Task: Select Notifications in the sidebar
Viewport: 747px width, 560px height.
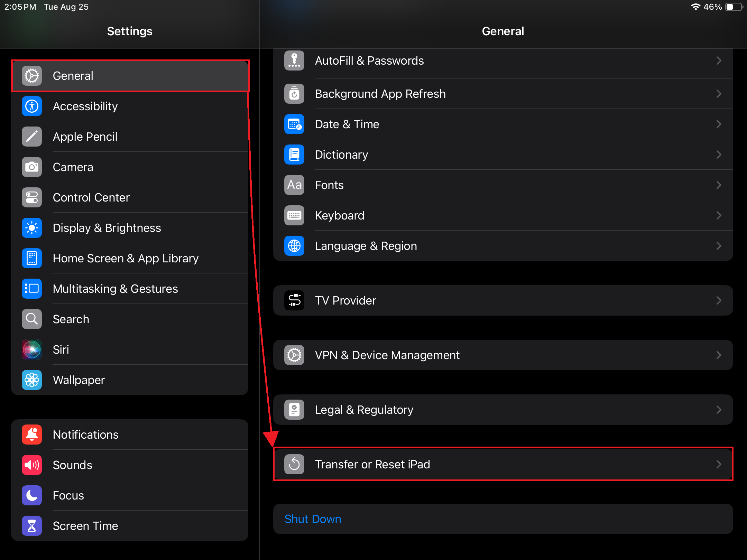Action: pos(130,435)
